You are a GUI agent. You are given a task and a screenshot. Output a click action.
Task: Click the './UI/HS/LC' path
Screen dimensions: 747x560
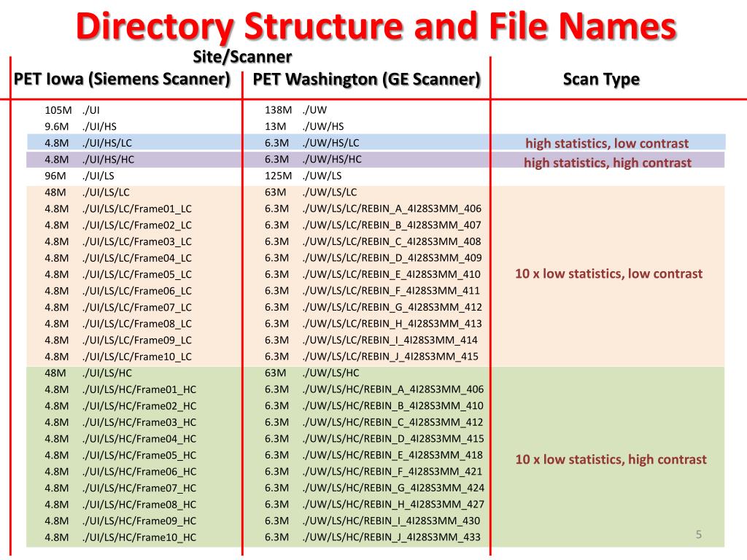click(x=107, y=143)
